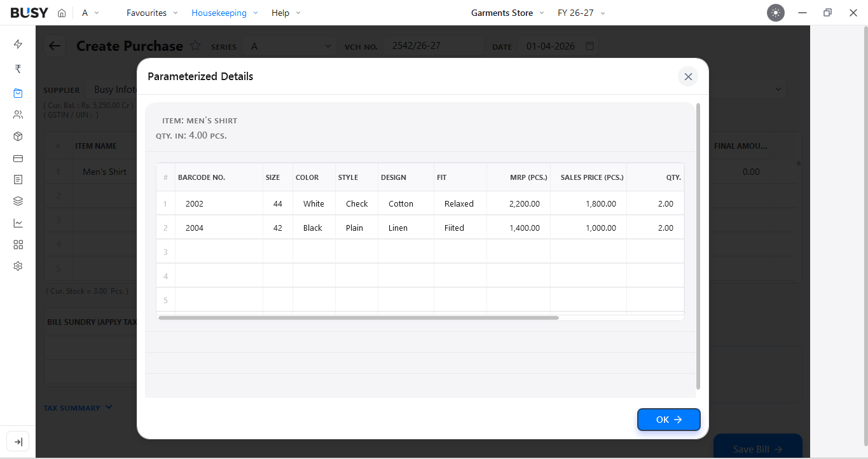Open the document reports sidebar icon
The height and width of the screenshot is (459, 868).
point(18,180)
